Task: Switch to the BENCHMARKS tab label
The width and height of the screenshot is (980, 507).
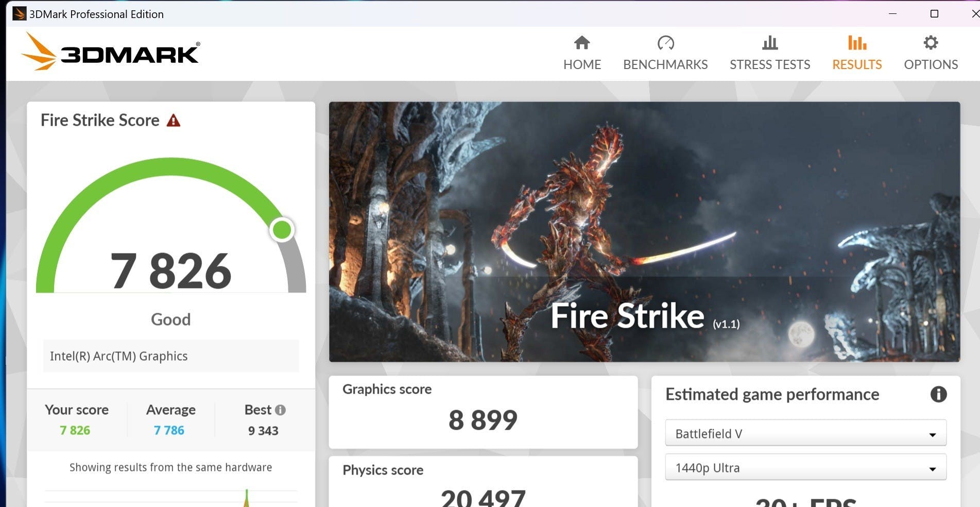Action: 665,64
